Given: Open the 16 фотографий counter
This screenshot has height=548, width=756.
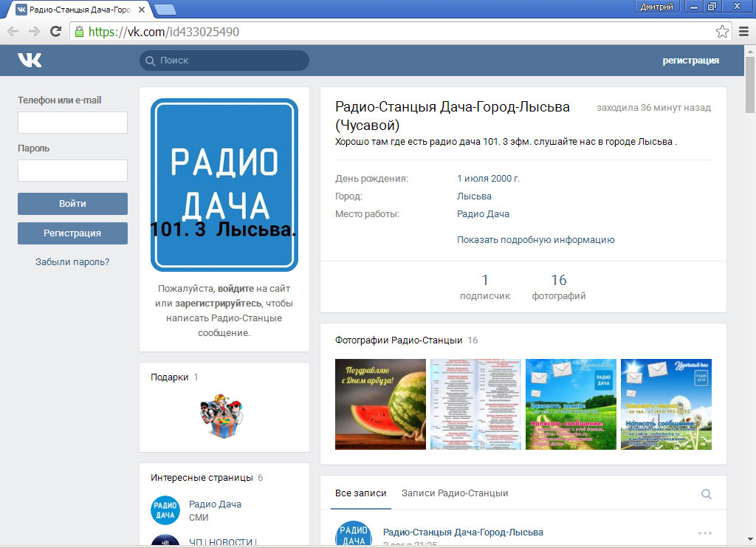Looking at the screenshot, I should [559, 287].
